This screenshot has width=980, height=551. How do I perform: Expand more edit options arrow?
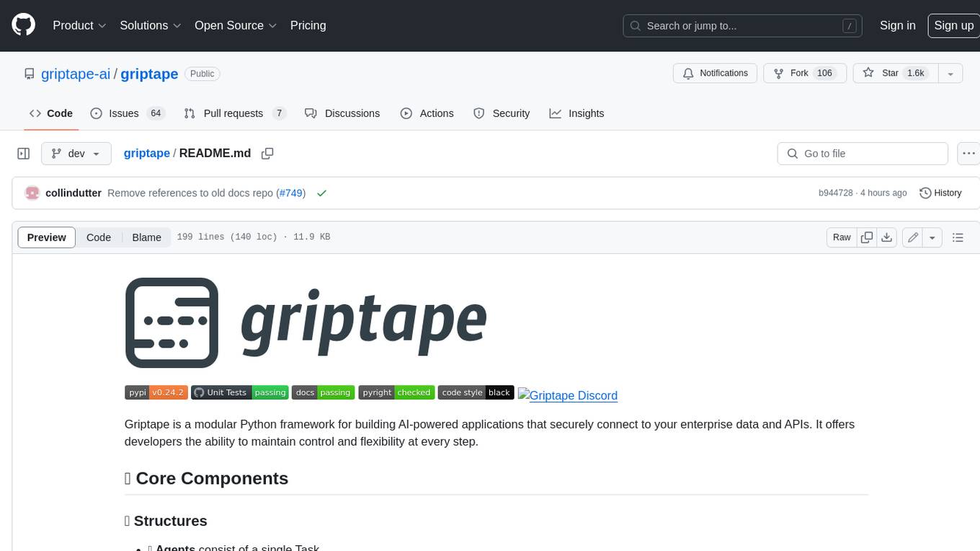point(932,237)
